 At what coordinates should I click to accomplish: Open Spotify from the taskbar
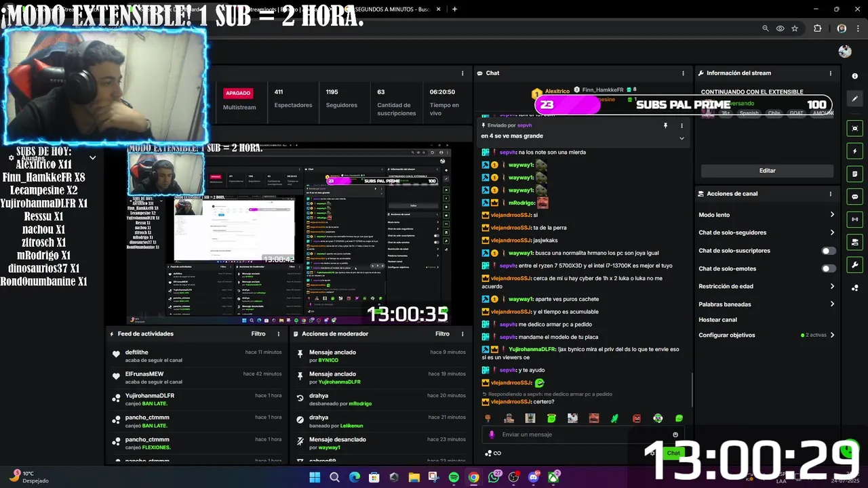pyautogui.click(x=454, y=478)
